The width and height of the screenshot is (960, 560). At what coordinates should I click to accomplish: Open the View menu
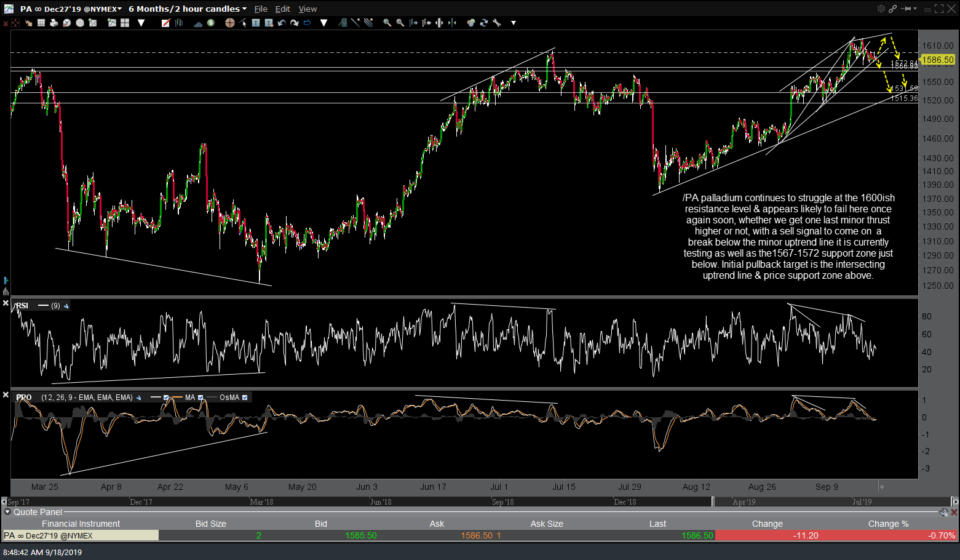[x=308, y=8]
